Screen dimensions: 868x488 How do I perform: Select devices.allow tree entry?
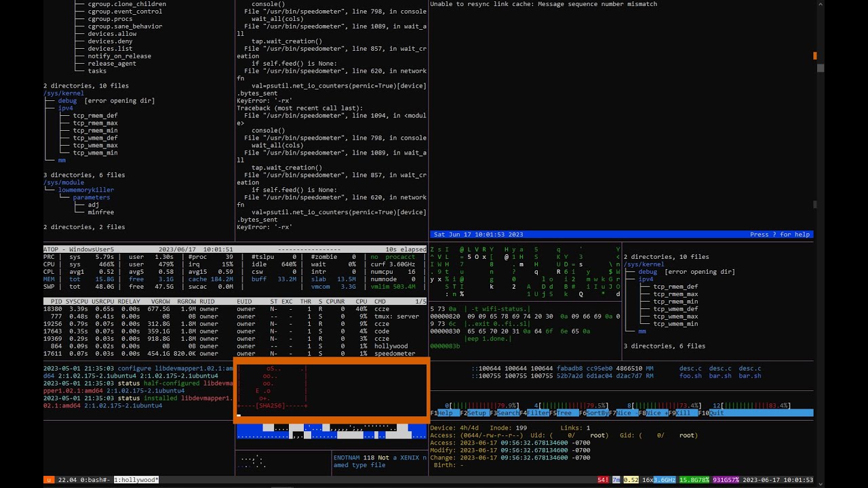(112, 34)
